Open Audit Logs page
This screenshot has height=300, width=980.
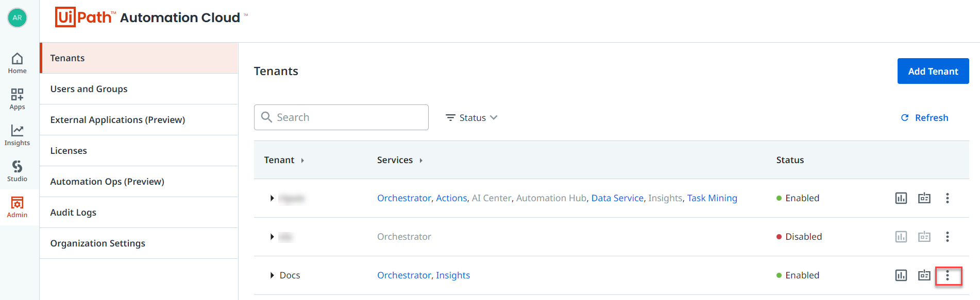[139, 213]
